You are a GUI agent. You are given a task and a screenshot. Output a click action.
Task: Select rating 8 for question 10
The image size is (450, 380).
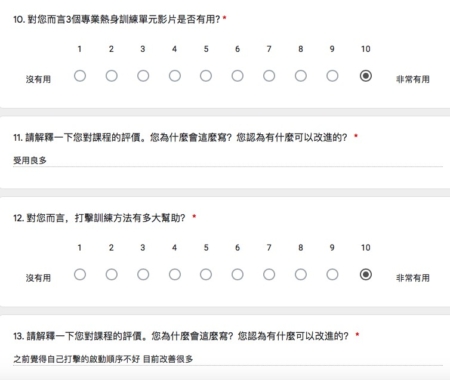(301, 76)
